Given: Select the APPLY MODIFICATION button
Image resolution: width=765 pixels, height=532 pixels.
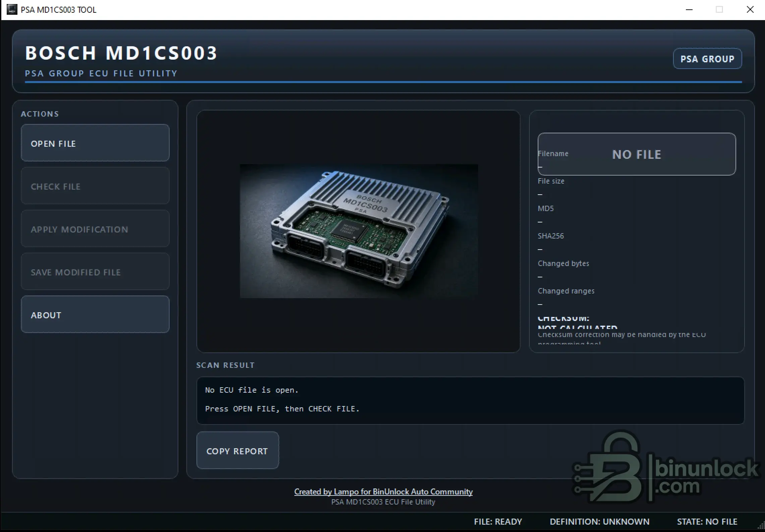Looking at the screenshot, I should 95,229.
